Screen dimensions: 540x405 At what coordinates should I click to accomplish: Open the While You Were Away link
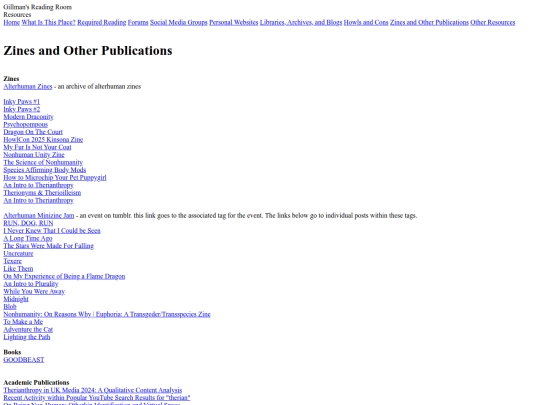click(x=34, y=291)
